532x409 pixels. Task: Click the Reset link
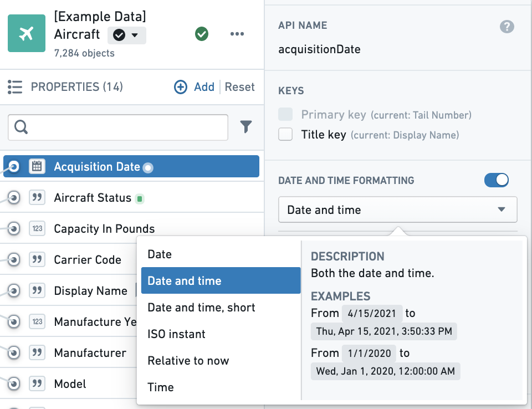coord(239,87)
